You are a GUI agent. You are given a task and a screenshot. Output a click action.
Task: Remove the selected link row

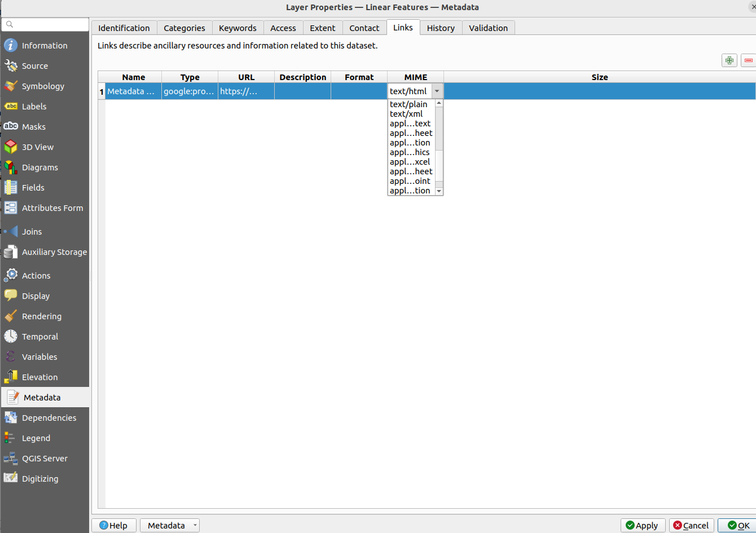click(x=749, y=60)
